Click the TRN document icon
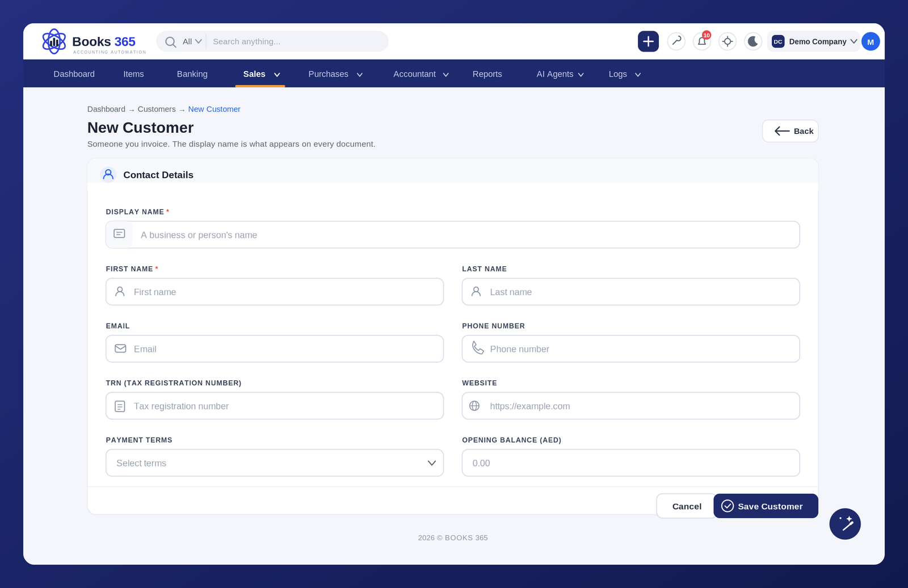The height and width of the screenshot is (588, 908). click(120, 406)
